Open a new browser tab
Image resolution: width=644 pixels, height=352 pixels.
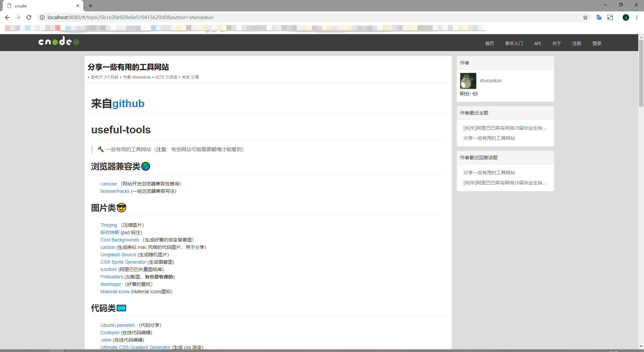coord(91,6)
